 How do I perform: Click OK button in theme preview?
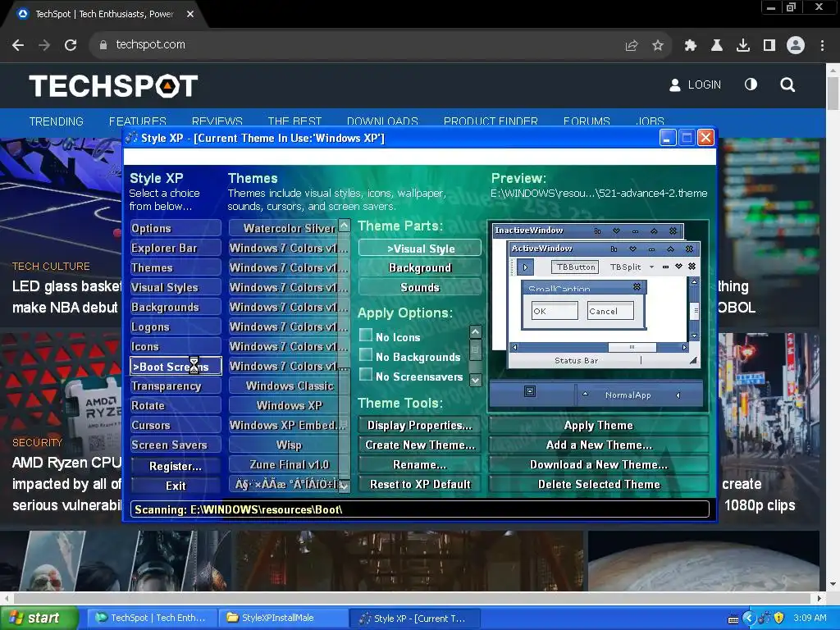point(555,311)
